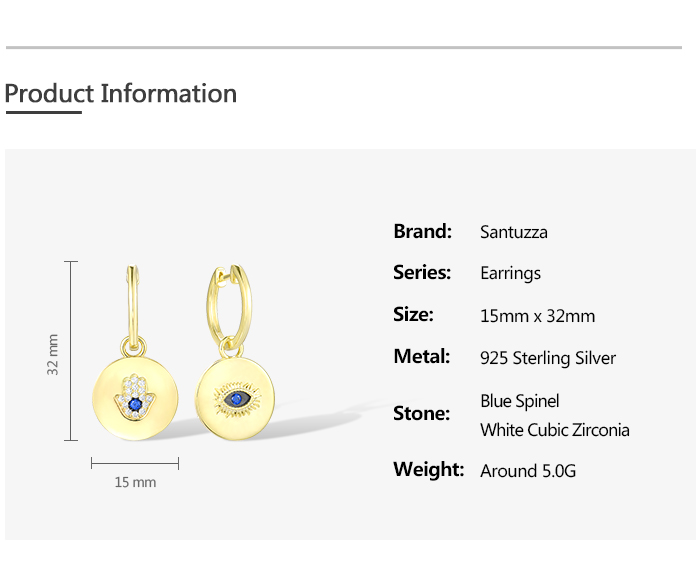Select the Earrings series value
The width and height of the screenshot is (700, 588).
point(510,273)
